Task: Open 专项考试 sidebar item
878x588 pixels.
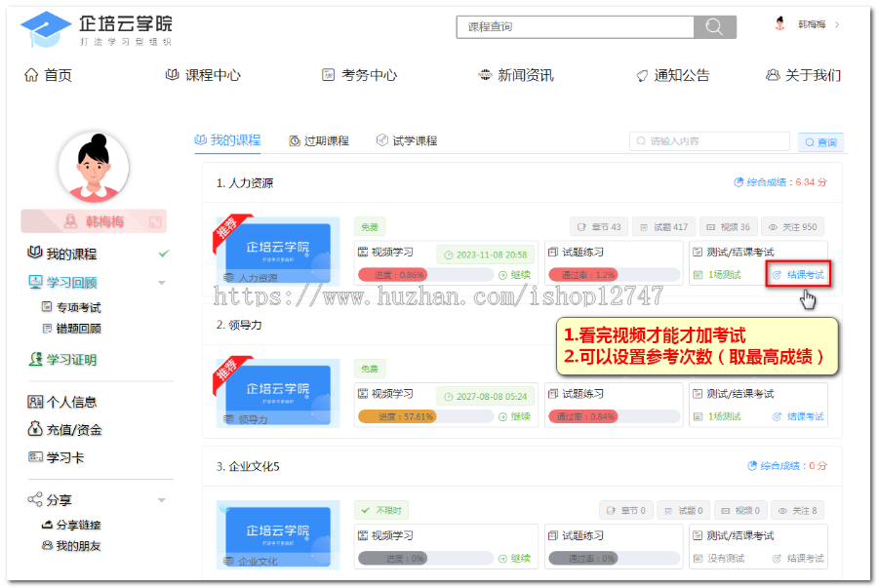Action: [71, 307]
